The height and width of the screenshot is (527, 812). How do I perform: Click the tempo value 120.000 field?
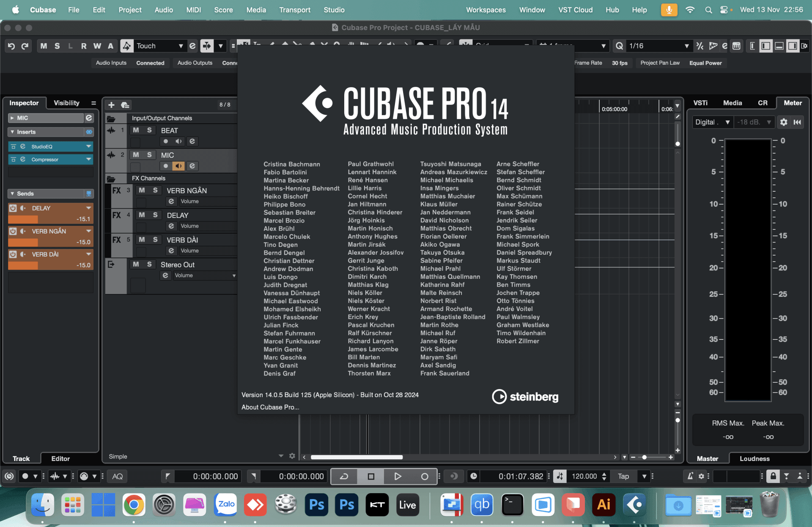pyautogui.click(x=584, y=476)
